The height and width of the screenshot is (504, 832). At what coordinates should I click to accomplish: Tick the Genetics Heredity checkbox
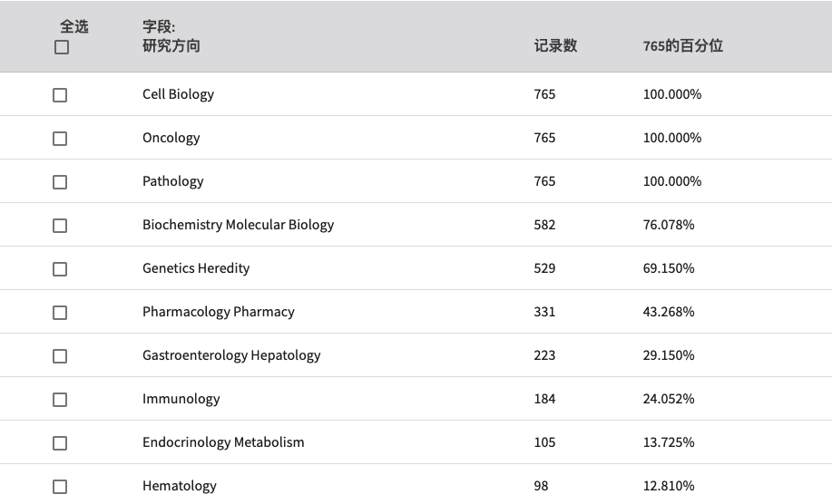pyautogui.click(x=60, y=269)
